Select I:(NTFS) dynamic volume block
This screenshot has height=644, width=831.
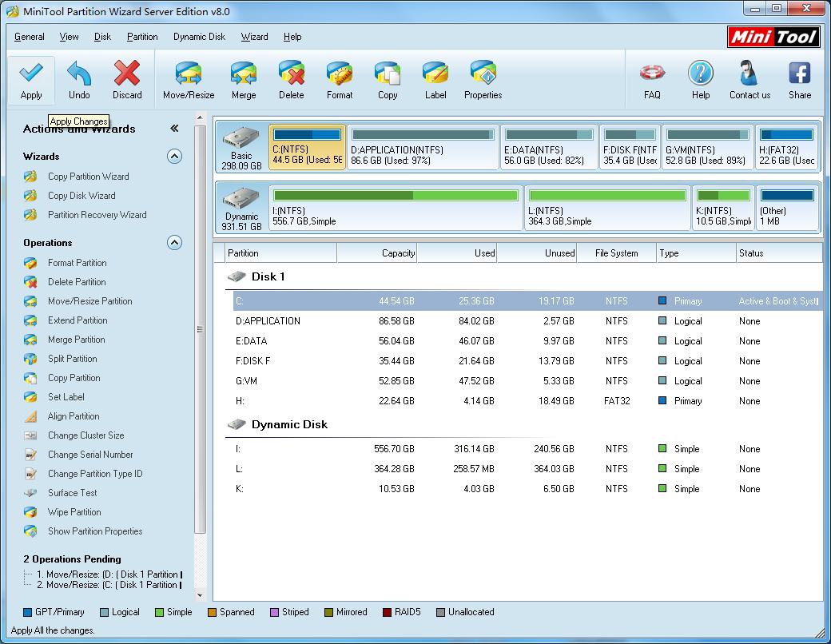396,208
